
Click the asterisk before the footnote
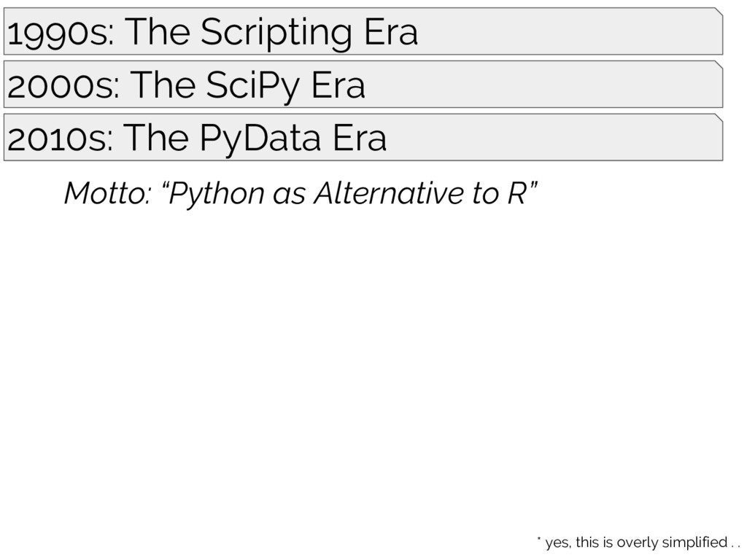[539, 539]
